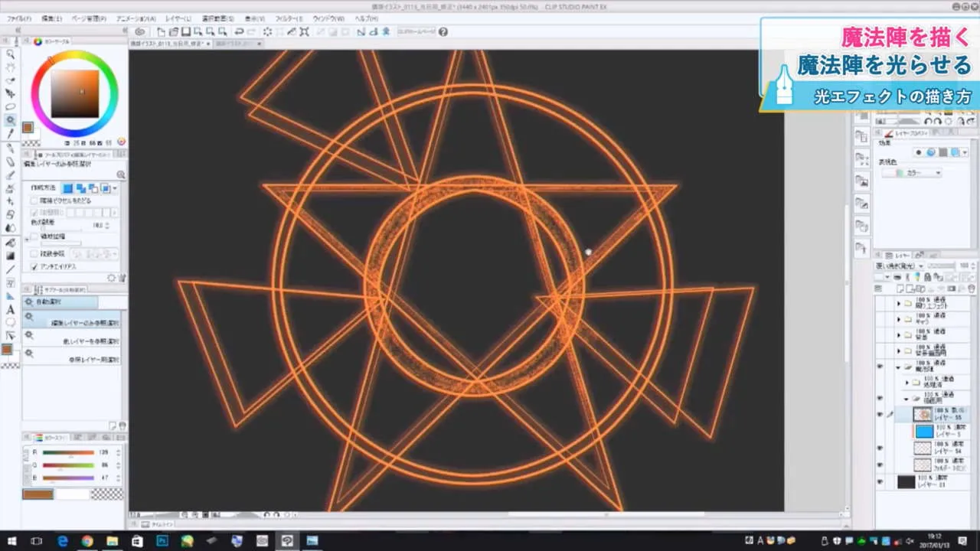Select the Text tool (A icon)

pos(11,309)
